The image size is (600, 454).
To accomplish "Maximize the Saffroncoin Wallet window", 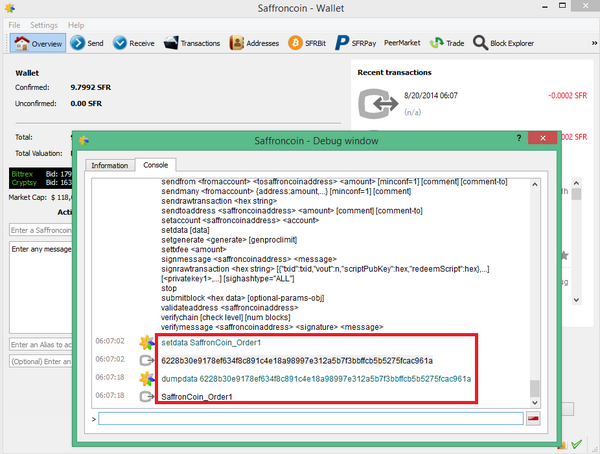I will (x=562, y=6).
